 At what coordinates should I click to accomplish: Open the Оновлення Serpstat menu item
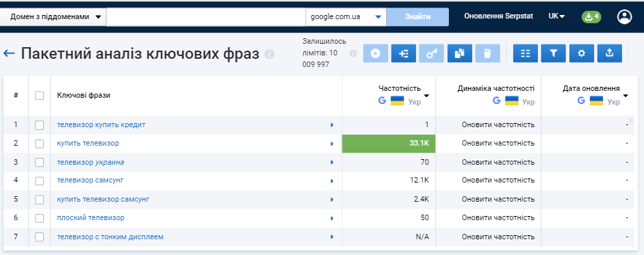point(498,16)
